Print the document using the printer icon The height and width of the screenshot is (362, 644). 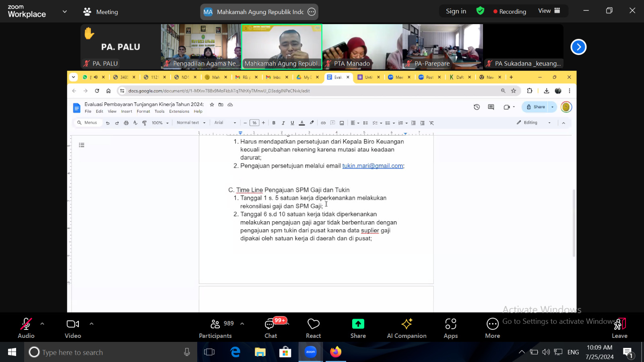point(126,123)
